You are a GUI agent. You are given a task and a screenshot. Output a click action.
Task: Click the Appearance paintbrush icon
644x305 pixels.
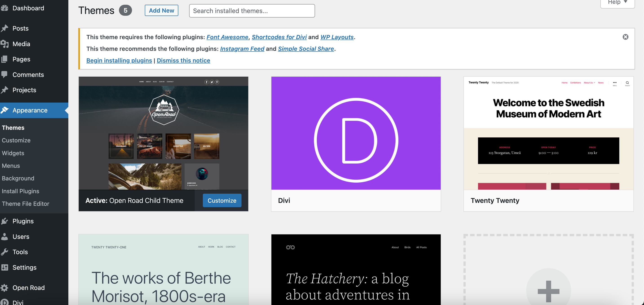tap(4, 110)
